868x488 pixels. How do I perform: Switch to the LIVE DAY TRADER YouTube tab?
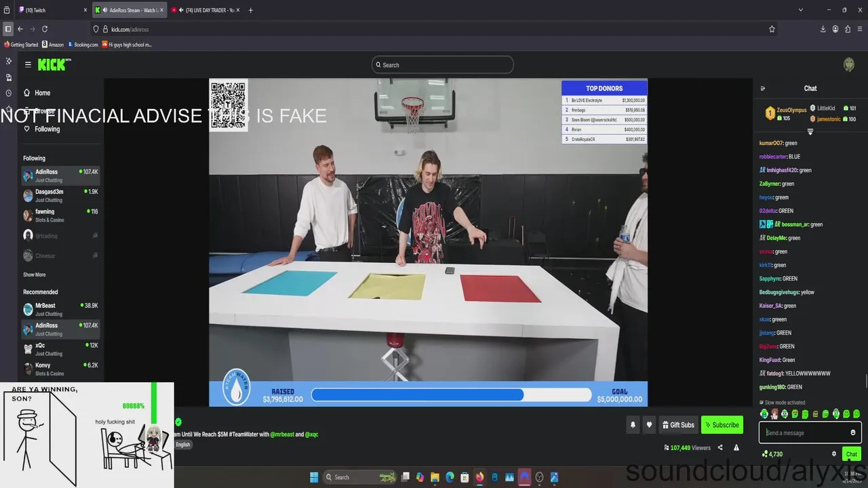[203, 10]
